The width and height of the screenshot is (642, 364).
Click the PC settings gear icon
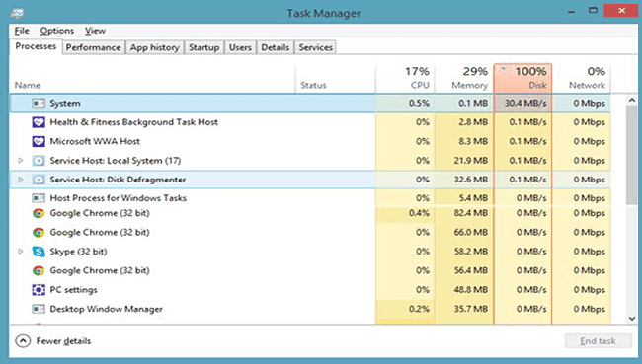[x=39, y=290]
